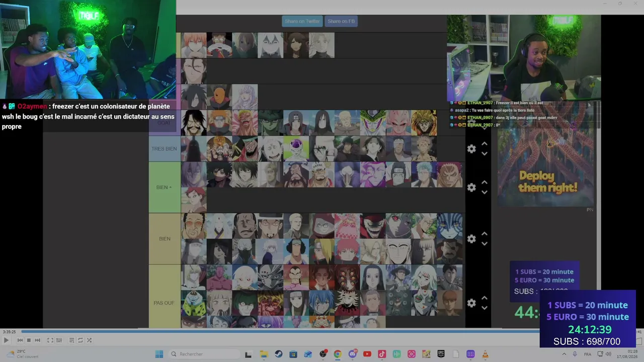Open VLC media player from the taskbar

click(485, 354)
